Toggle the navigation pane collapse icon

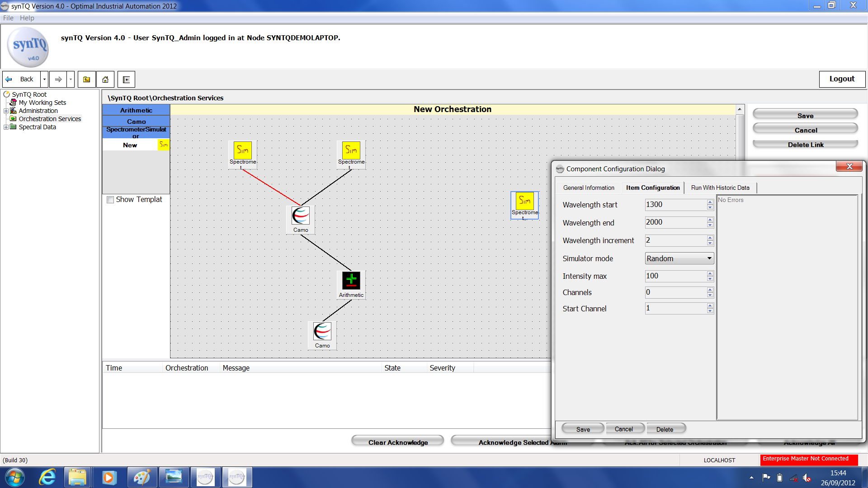[x=126, y=79]
